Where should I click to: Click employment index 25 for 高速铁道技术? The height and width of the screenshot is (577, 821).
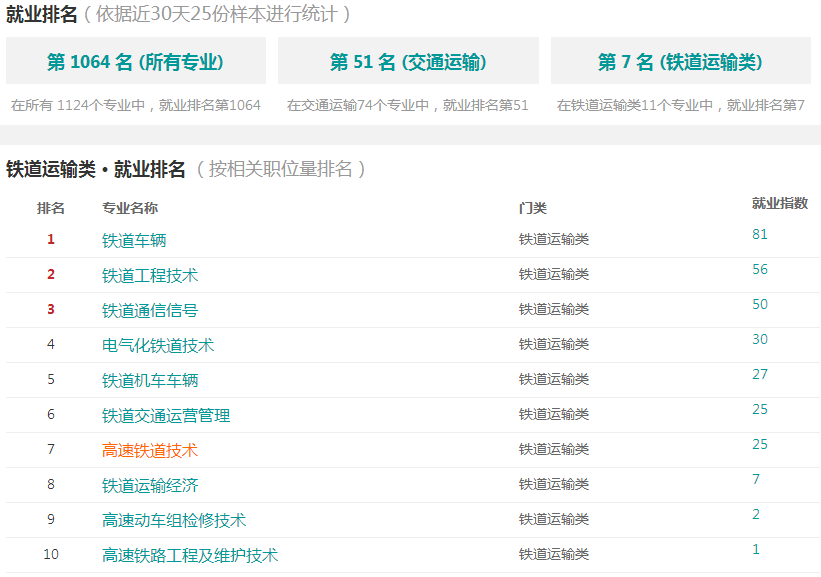[760, 445]
